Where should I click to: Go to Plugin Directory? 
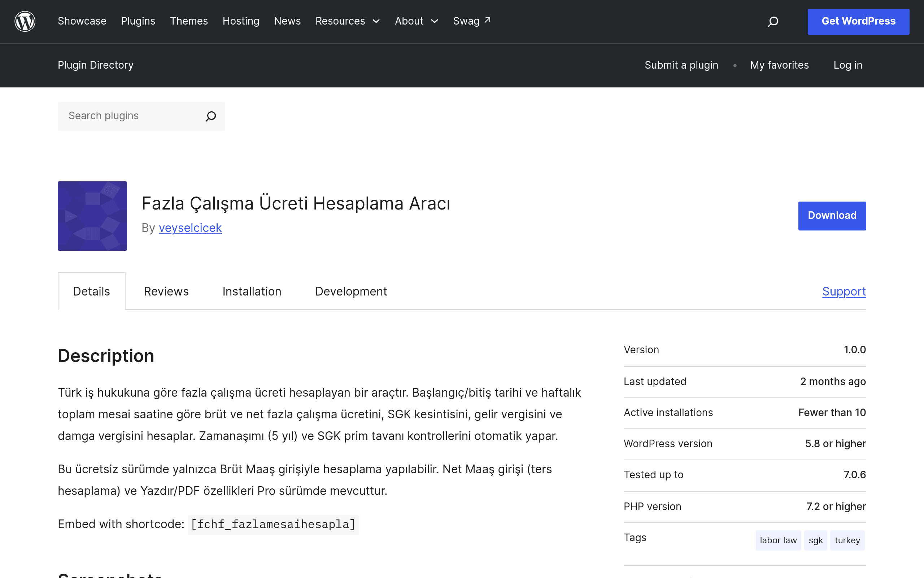click(x=95, y=65)
